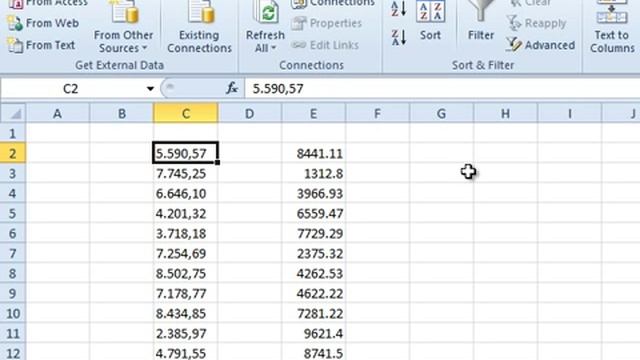This screenshot has height=360, width=640.
Task: Select cell containing 7.178,77
Action: (x=186, y=293)
